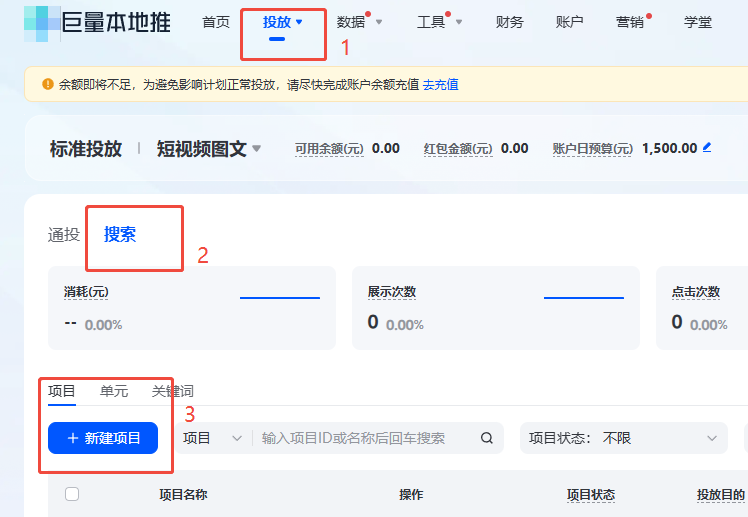Screen dimensions: 748x517
Task: Click the 账户日预算(元) label
Action: (592, 149)
